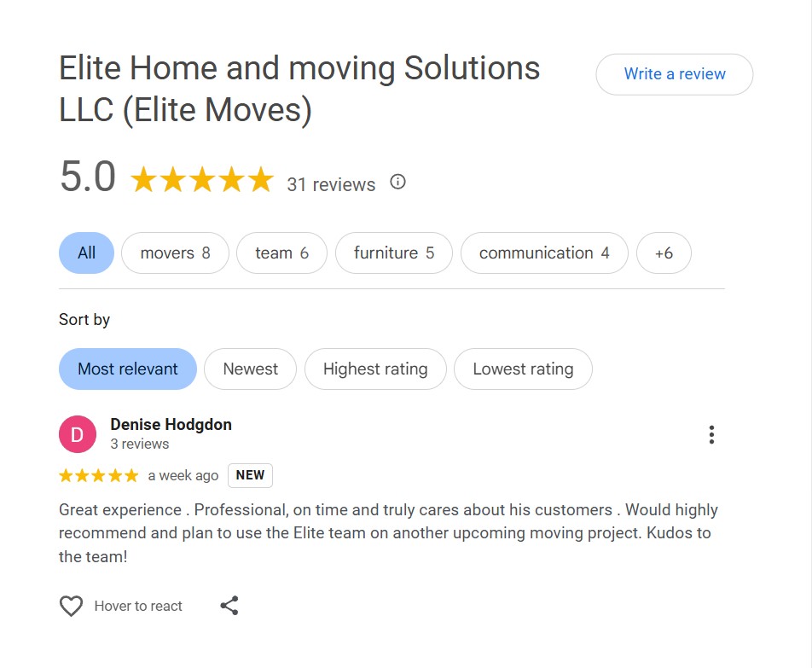The width and height of the screenshot is (812, 668).
Task: Click Denise Hodgdon's profile avatar
Action: 77,435
